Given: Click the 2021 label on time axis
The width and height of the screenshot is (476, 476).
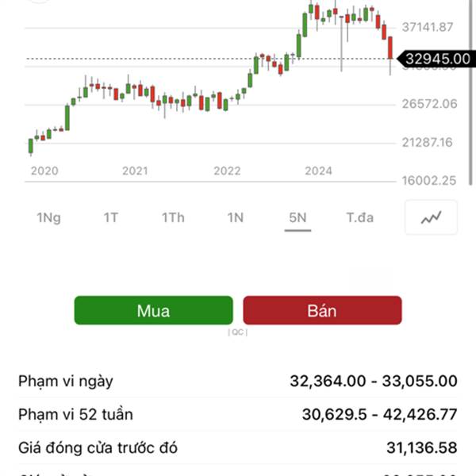Looking at the screenshot, I should pos(135,171).
